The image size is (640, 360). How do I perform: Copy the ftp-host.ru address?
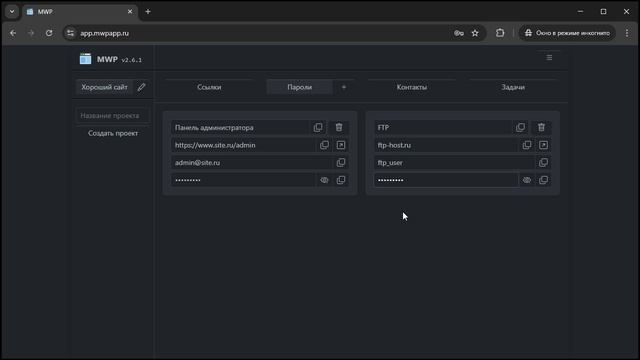[x=527, y=145]
